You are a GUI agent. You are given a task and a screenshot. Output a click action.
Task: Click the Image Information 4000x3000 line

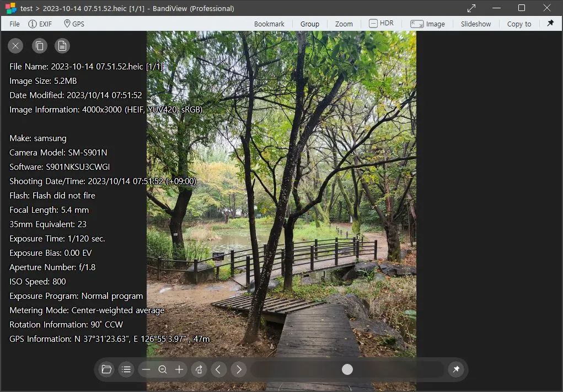pos(106,110)
